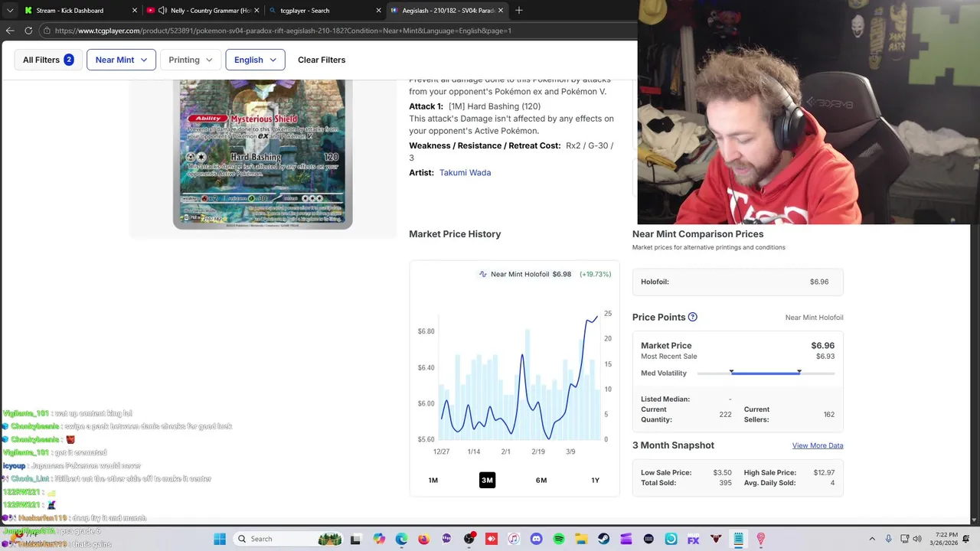
Task: Click the taskbar Search box
Action: click(x=288, y=539)
